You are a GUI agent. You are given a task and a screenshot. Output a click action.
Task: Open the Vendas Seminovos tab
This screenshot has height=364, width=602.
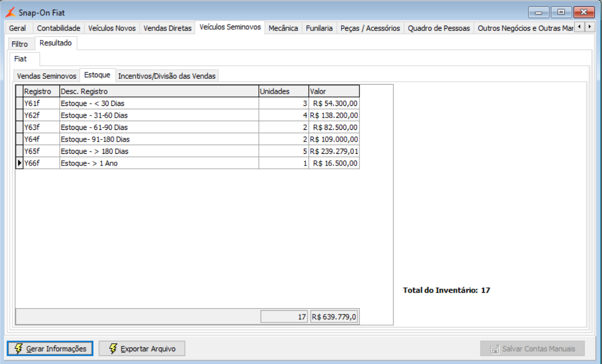pyautogui.click(x=46, y=76)
